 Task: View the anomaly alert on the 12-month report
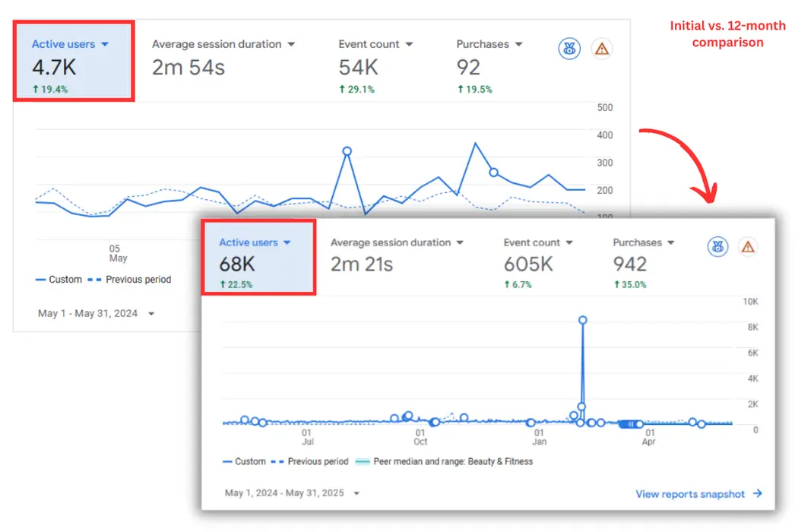point(748,246)
